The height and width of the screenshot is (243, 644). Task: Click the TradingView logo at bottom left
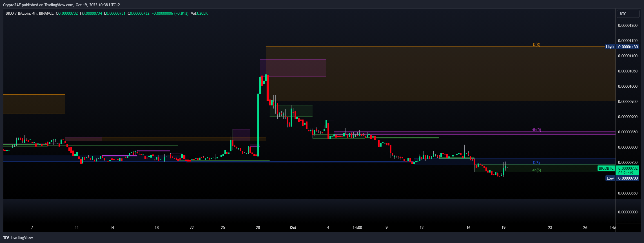18,238
